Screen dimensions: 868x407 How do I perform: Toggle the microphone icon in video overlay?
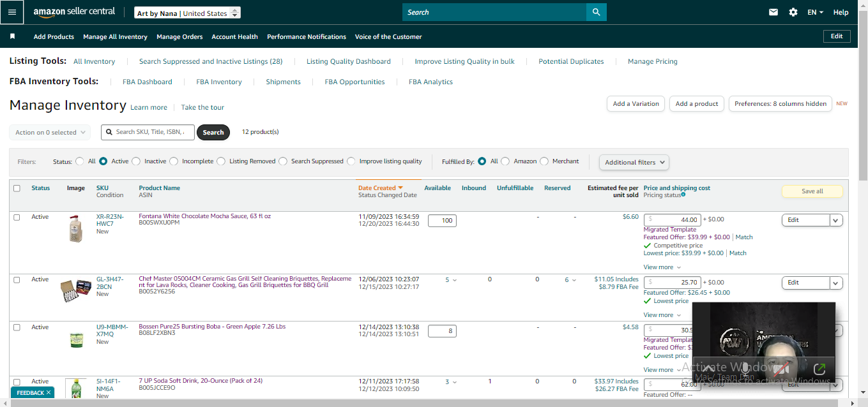tap(745, 368)
